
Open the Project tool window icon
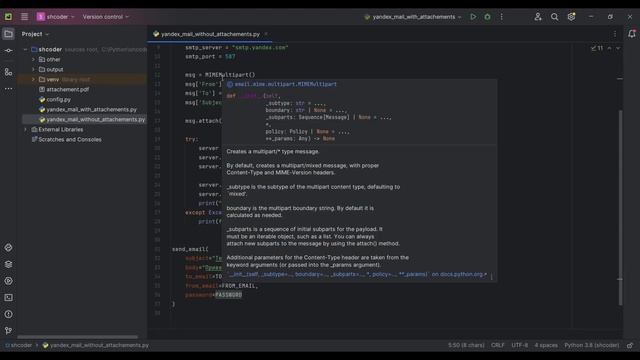[8, 34]
